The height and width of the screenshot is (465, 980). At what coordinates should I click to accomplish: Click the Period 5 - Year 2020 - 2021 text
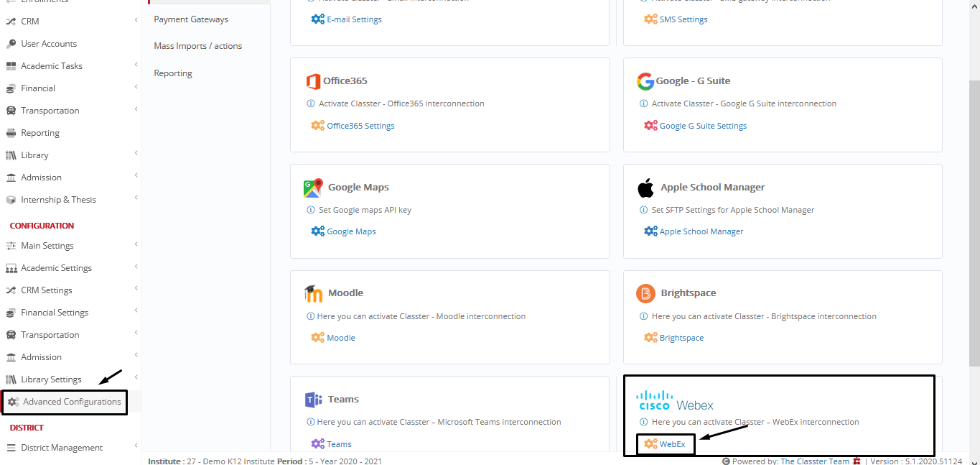[330, 461]
